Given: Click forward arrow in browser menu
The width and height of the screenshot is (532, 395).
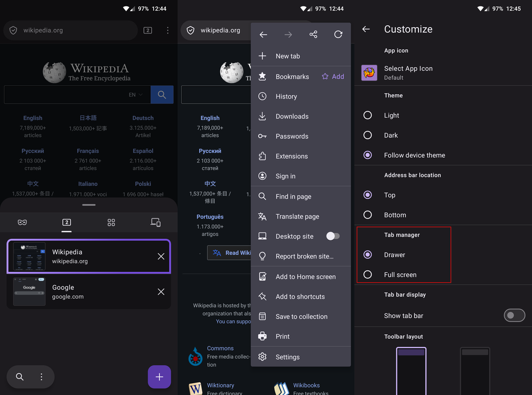Looking at the screenshot, I should pos(288,34).
